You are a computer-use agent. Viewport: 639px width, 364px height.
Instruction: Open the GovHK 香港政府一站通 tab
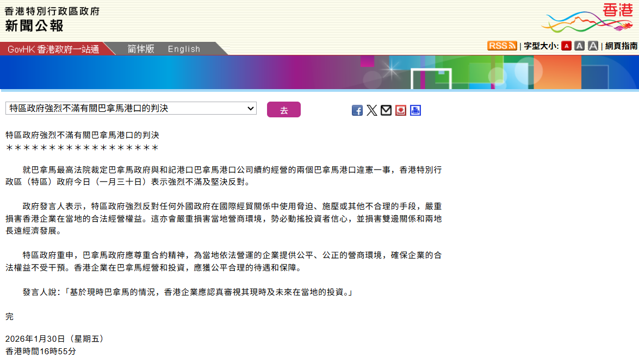[x=52, y=49]
